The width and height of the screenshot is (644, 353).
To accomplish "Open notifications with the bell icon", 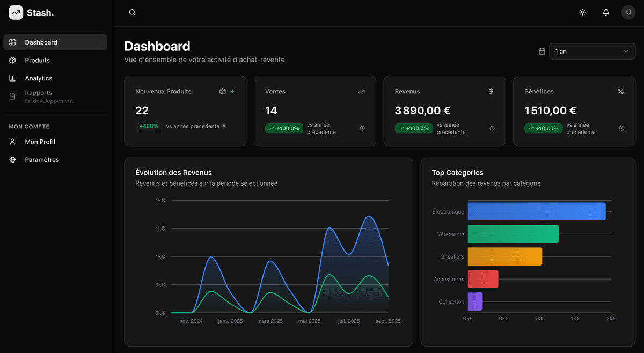I will (606, 12).
